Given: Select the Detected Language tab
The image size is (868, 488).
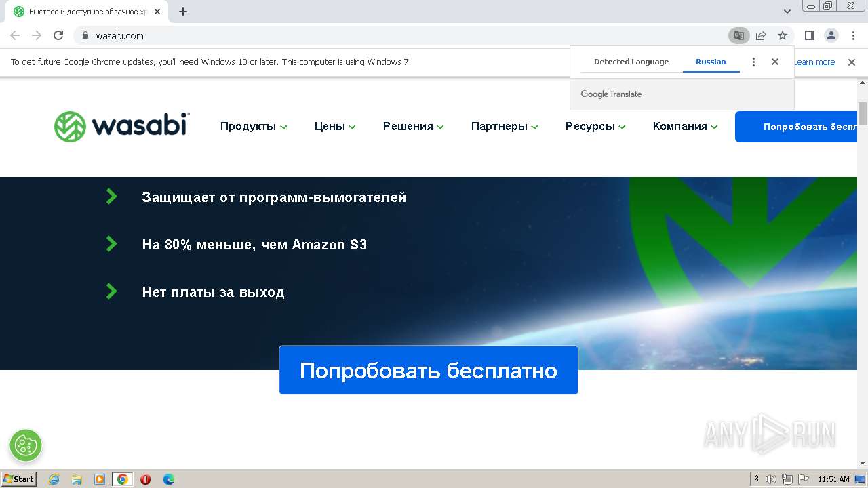Looking at the screenshot, I should click(x=631, y=62).
